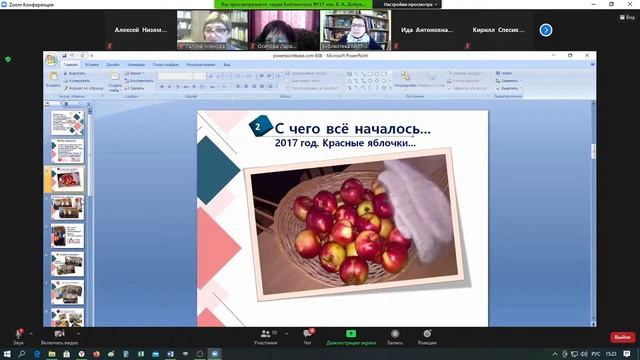
Task: Select the Home ribbon tab
Action: click(70, 64)
